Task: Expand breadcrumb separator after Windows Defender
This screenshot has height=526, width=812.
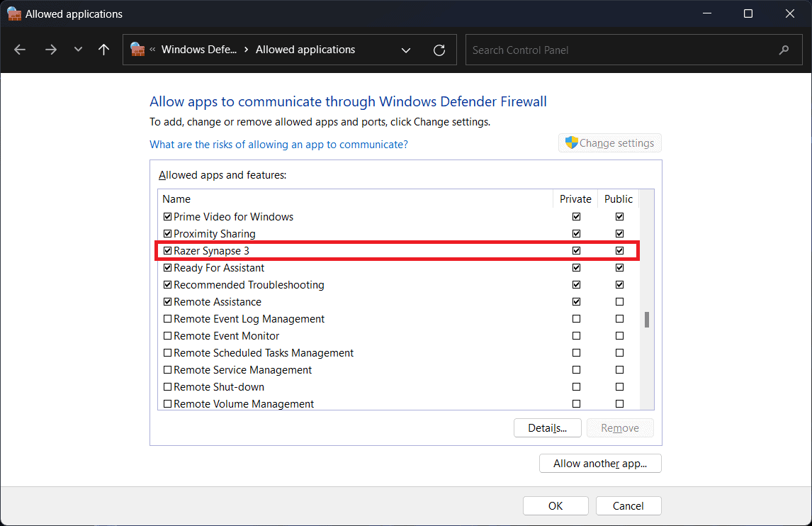Action: tap(246, 50)
